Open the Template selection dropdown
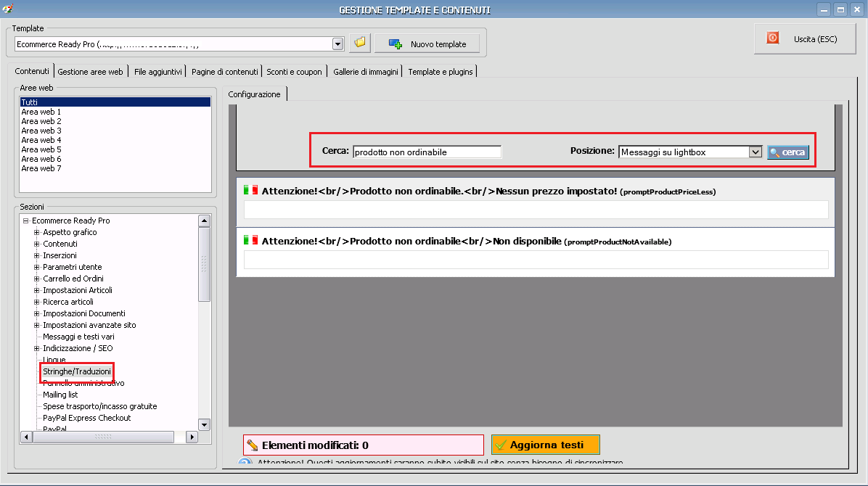The image size is (868, 486). pos(337,44)
